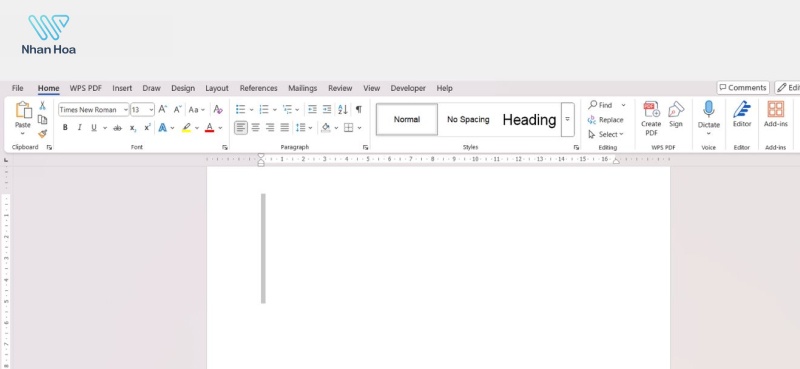Apply the No Spacing style
This screenshot has width=800, height=369.
pos(468,119)
